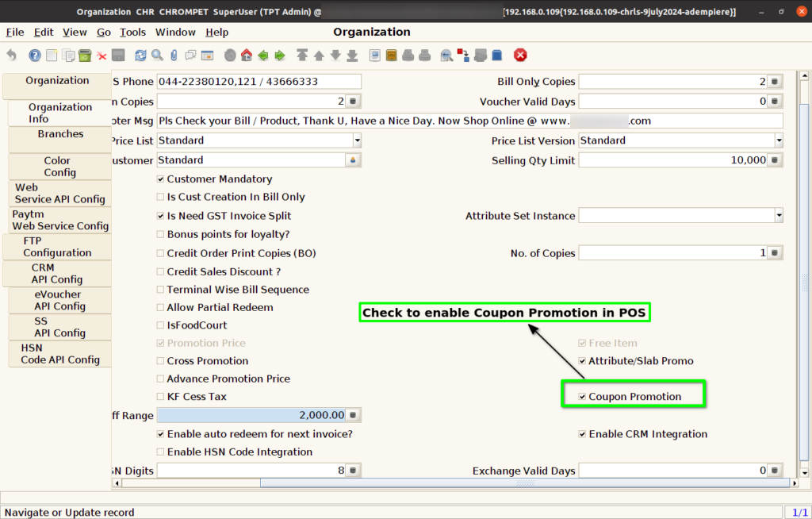Open calculator for Bill Only Copies
This screenshot has width=812, height=519.
point(775,82)
